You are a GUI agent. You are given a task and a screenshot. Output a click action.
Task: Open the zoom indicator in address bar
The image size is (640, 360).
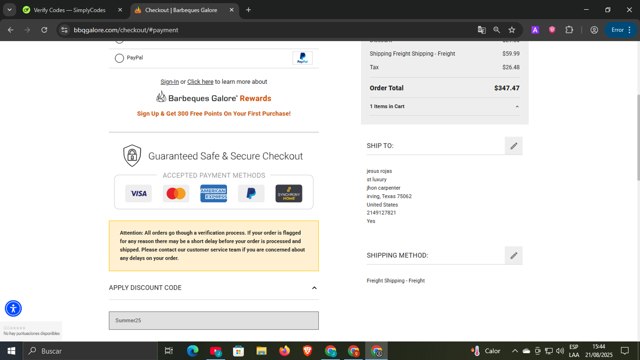click(496, 30)
